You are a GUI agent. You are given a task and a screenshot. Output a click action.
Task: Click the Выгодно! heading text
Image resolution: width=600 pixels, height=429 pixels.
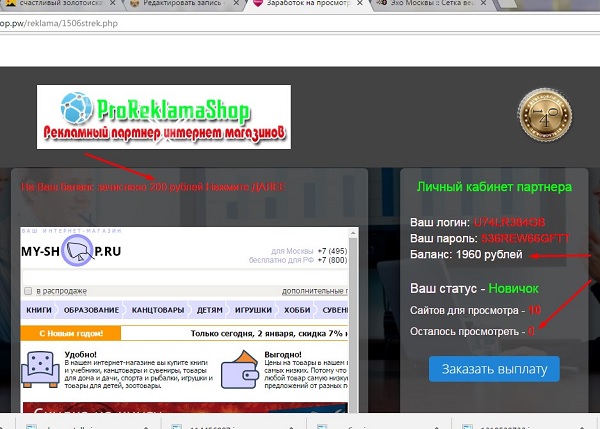(283, 354)
